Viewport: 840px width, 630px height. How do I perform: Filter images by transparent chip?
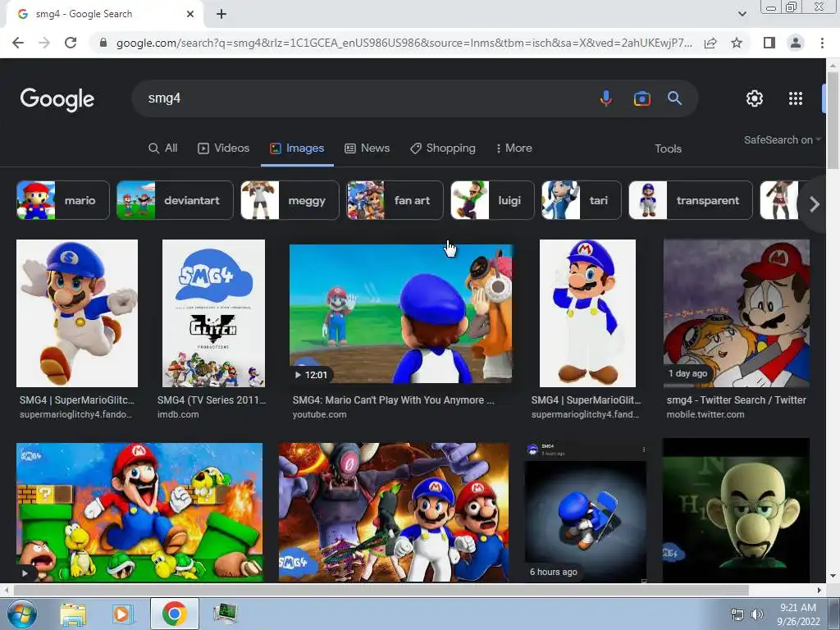click(691, 200)
